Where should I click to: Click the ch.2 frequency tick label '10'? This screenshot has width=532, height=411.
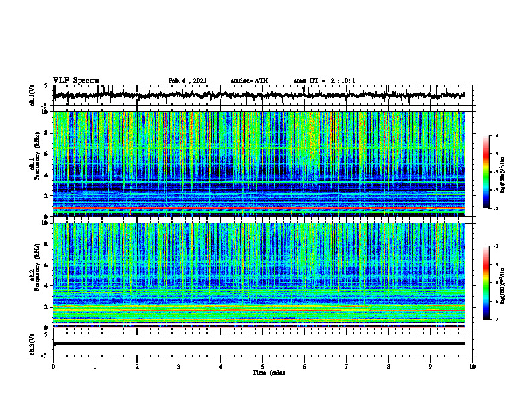point(46,223)
